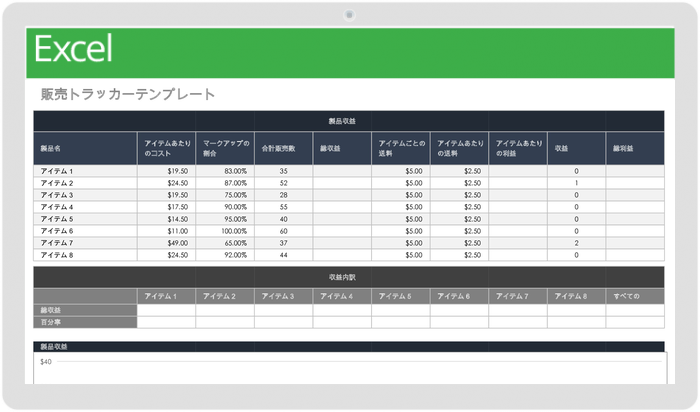Click the 95.00% markup cell

pyautogui.click(x=225, y=219)
